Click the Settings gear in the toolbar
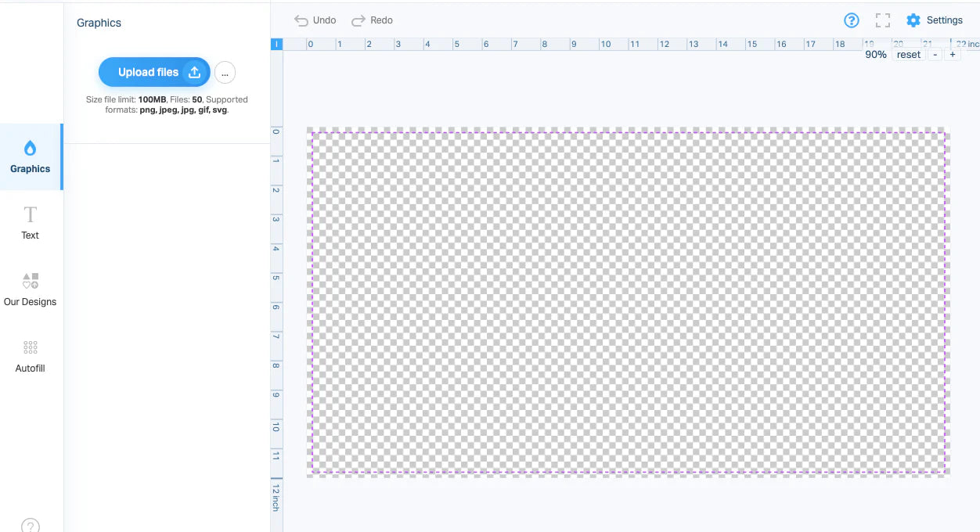 [913, 20]
